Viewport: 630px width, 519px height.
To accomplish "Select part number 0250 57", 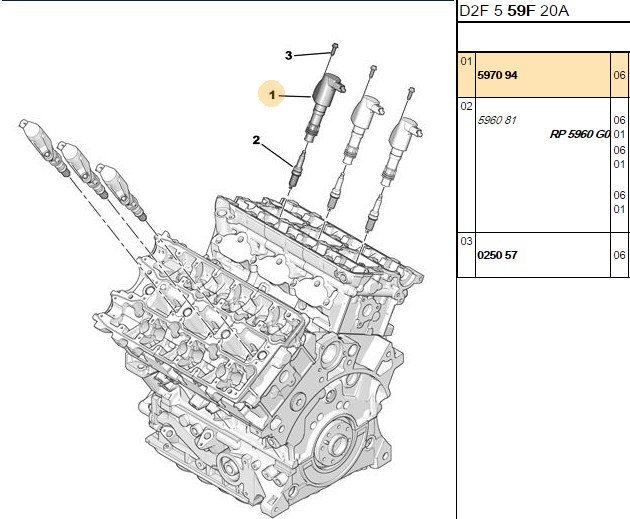I will (497, 255).
